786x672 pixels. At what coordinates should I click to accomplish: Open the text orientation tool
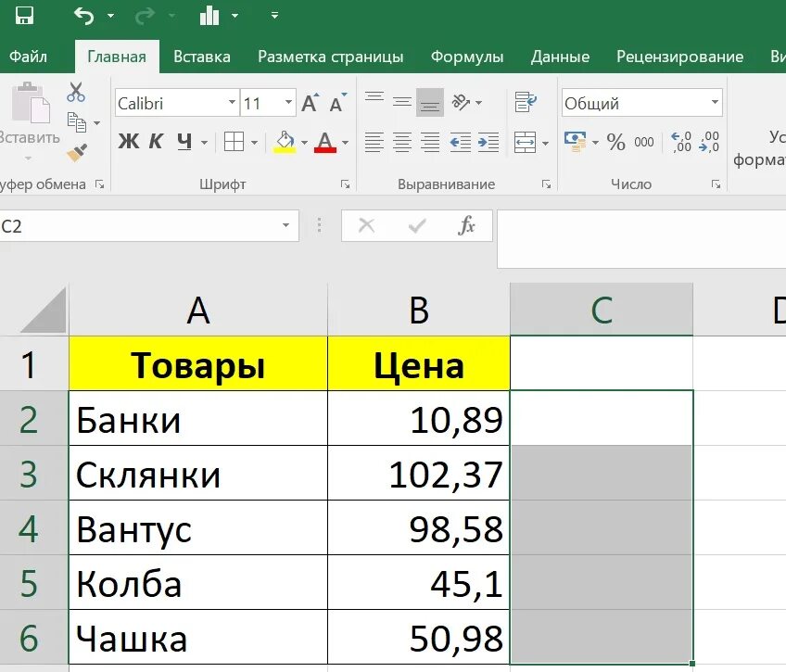[x=461, y=102]
